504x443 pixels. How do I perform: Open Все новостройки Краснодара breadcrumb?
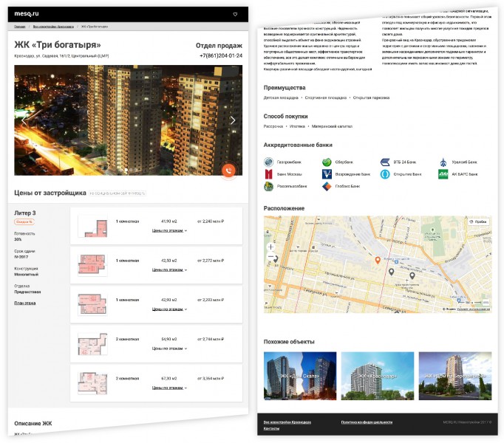click(53, 27)
